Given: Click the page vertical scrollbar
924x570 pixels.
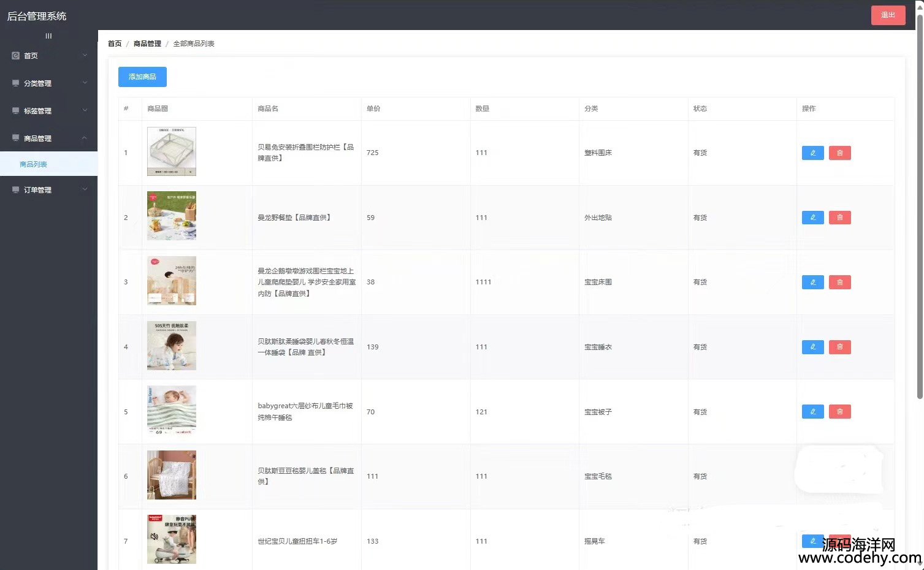Looking at the screenshot, I should 920,208.
